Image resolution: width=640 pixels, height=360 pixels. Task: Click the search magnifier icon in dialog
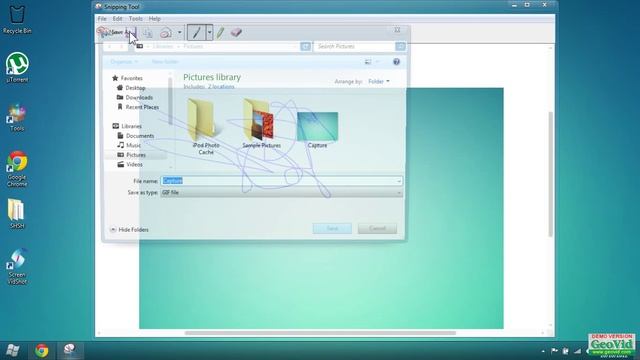coord(400,47)
